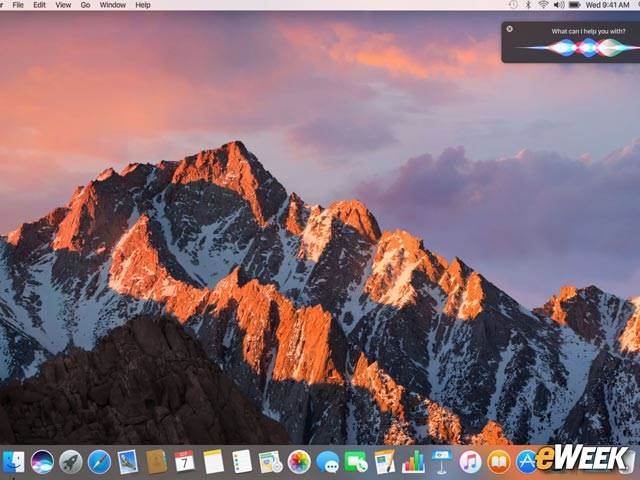
Task: Open the Help menu
Action: click(x=143, y=5)
